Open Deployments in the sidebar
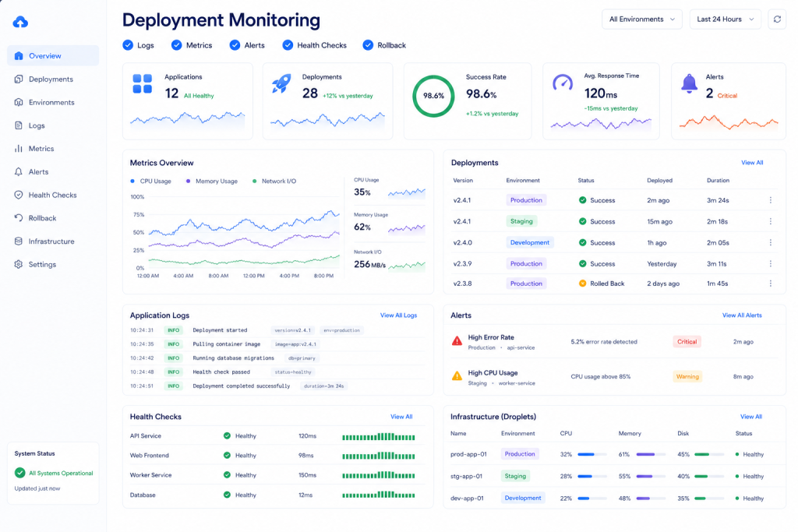 [53, 79]
